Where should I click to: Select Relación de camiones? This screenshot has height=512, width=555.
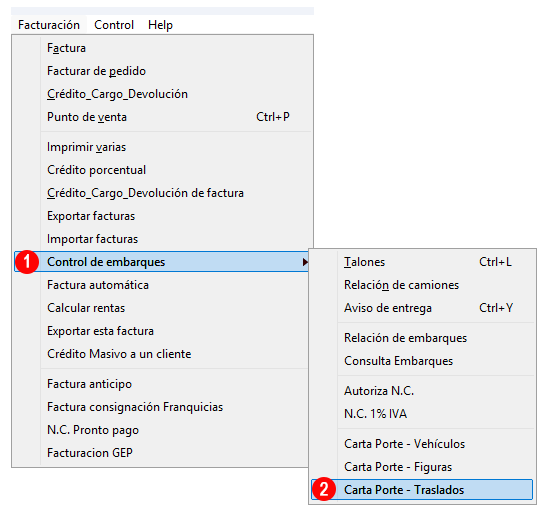pos(422,285)
